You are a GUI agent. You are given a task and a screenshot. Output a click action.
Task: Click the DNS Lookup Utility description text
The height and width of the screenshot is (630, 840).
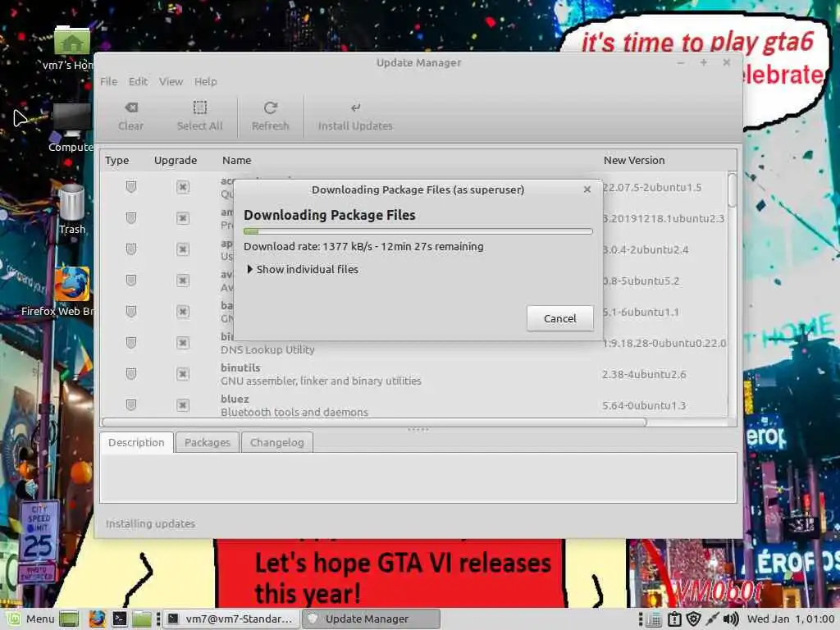point(267,349)
